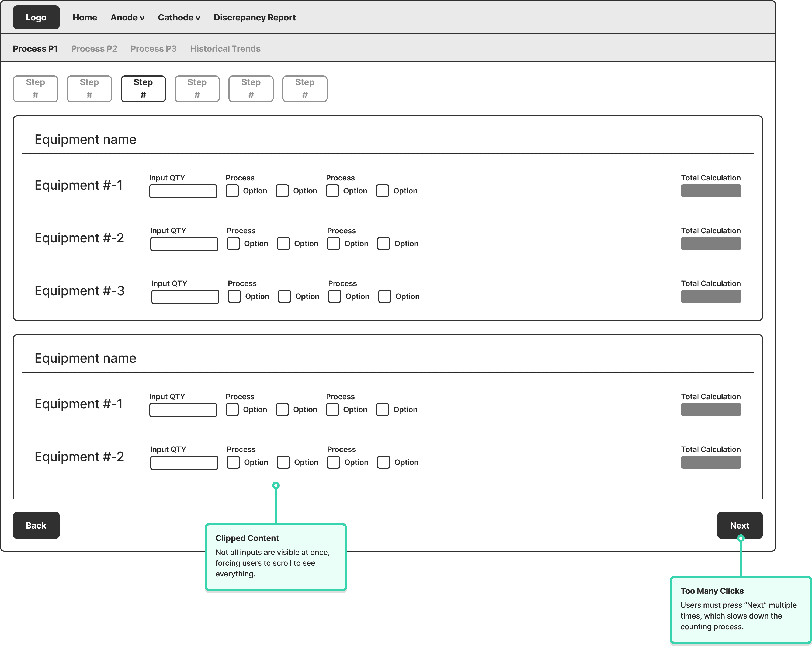The image size is (812, 646).
Task: Select the currently highlighted Step button
Action: coord(143,89)
